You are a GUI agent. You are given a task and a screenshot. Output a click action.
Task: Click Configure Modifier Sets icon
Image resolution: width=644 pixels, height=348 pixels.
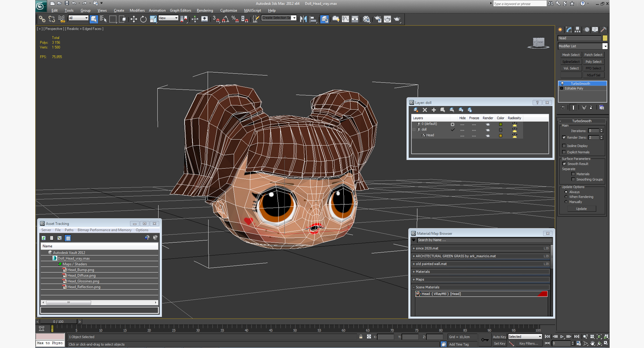602,107
